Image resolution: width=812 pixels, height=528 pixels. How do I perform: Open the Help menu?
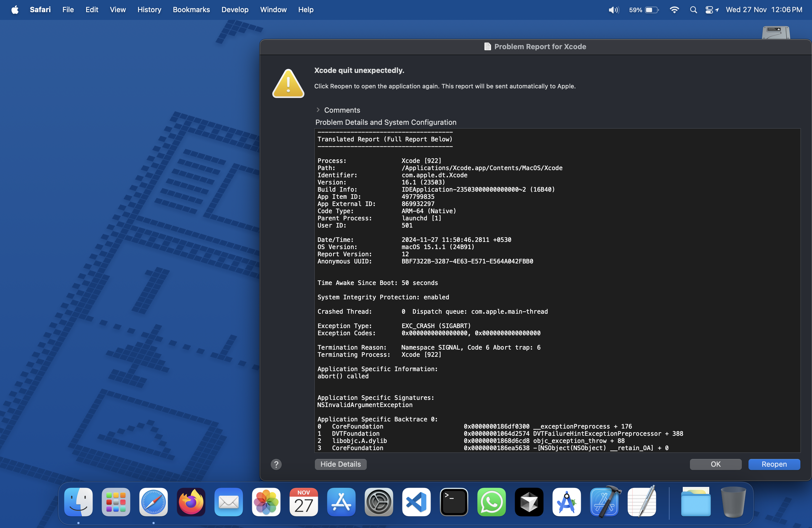point(306,10)
